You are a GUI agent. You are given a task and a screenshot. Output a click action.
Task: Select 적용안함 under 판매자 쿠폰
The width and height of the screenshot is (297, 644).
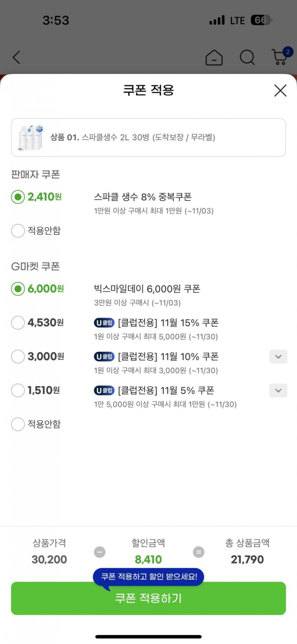click(18, 231)
